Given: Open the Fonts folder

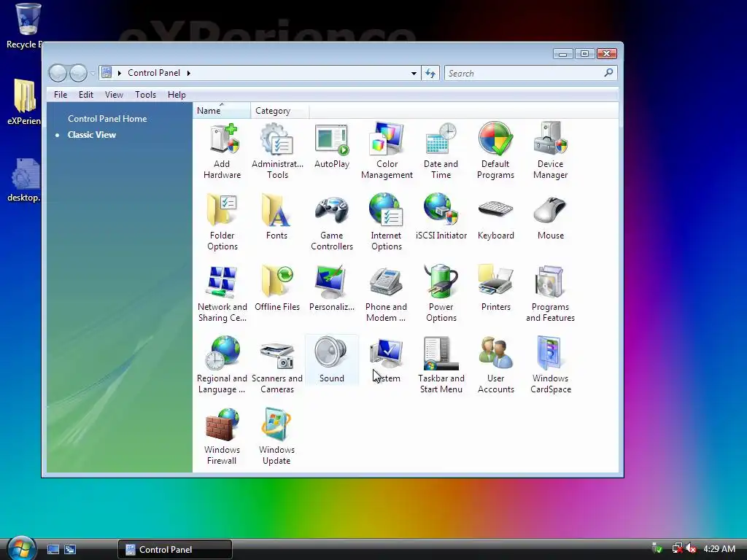Looking at the screenshot, I should (276, 217).
